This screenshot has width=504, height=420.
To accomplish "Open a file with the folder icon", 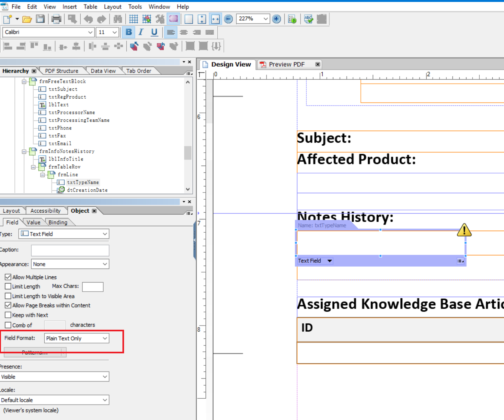I will [27, 19].
